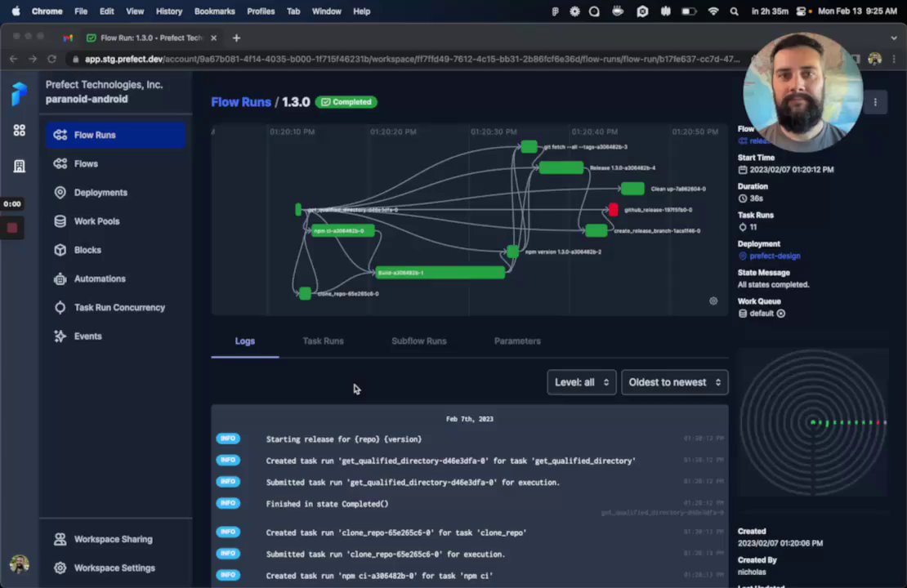Click the address bar URL

tap(412, 59)
